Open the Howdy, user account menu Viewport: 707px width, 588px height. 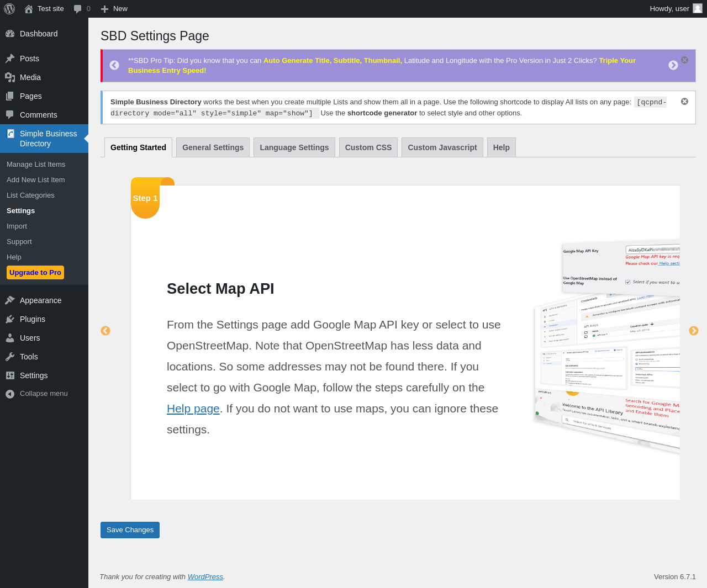pos(669,9)
